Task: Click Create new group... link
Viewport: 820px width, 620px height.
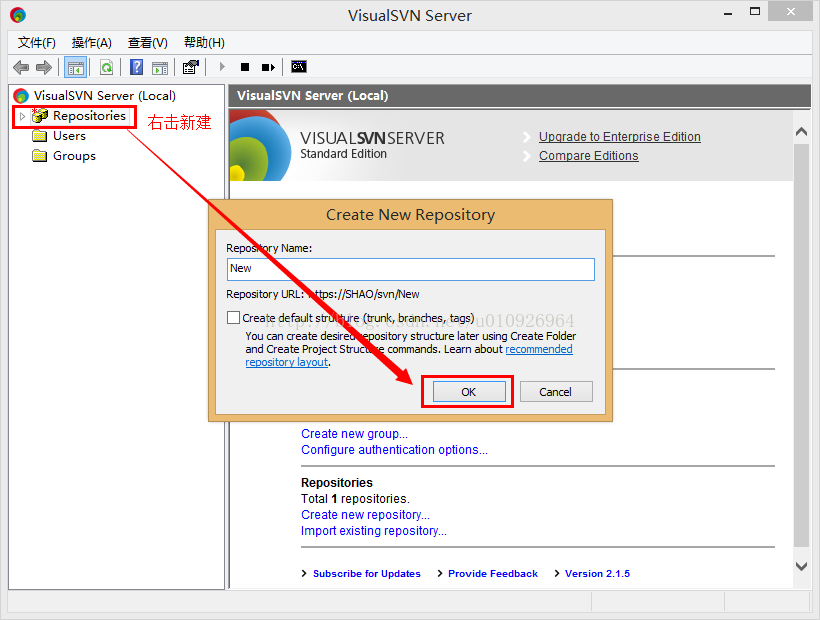Action: [x=354, y=434]
